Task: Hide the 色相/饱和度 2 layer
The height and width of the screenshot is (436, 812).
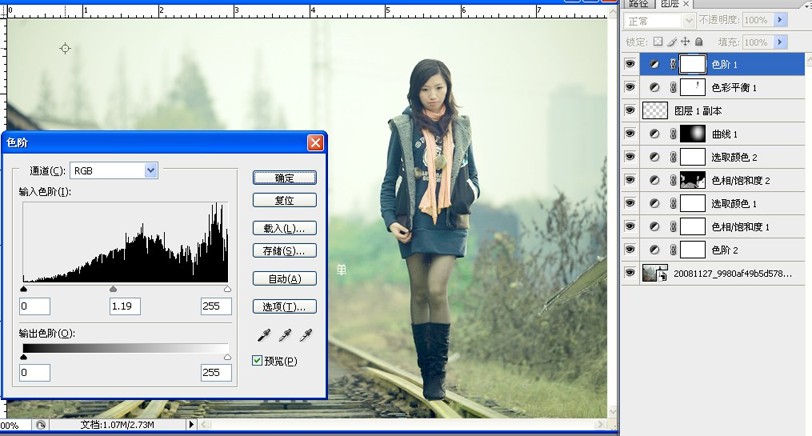Action: [630, 180]
